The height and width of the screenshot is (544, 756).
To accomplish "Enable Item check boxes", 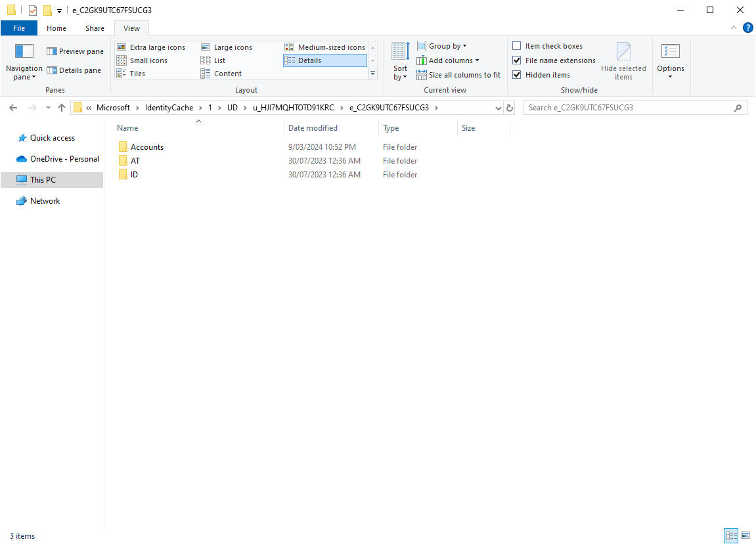I will pyautogui.click(x=516, y=45).
